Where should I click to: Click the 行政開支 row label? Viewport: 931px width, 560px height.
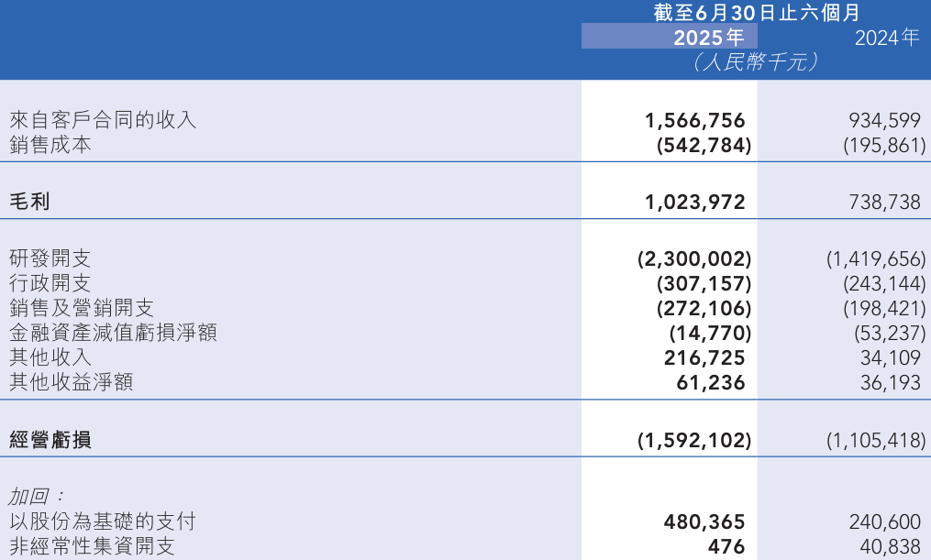pos(50,283)
